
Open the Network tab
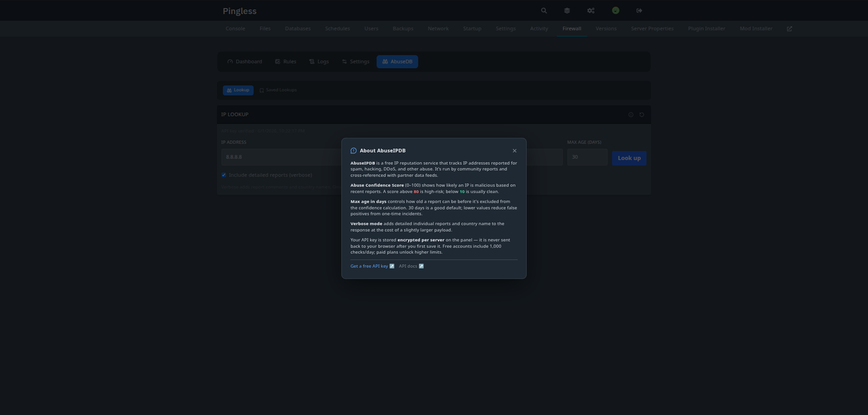coord(438,28)
